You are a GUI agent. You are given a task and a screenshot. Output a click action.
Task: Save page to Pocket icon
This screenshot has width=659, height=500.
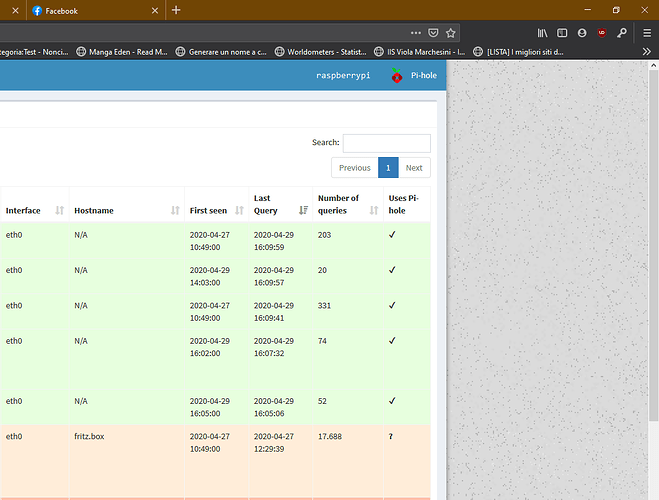point(431,32)
